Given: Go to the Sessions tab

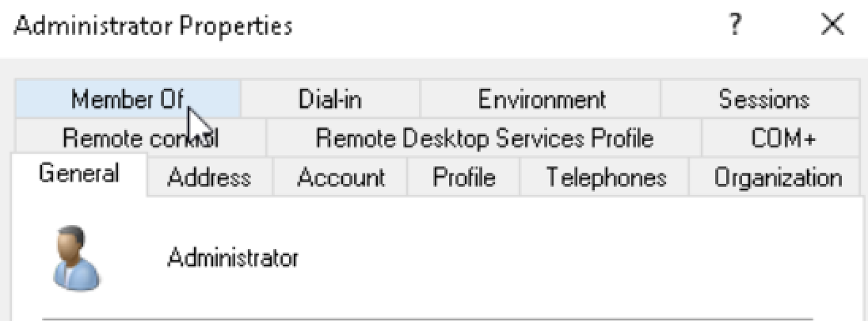Looking at the screenshot, I should point(763,100).
